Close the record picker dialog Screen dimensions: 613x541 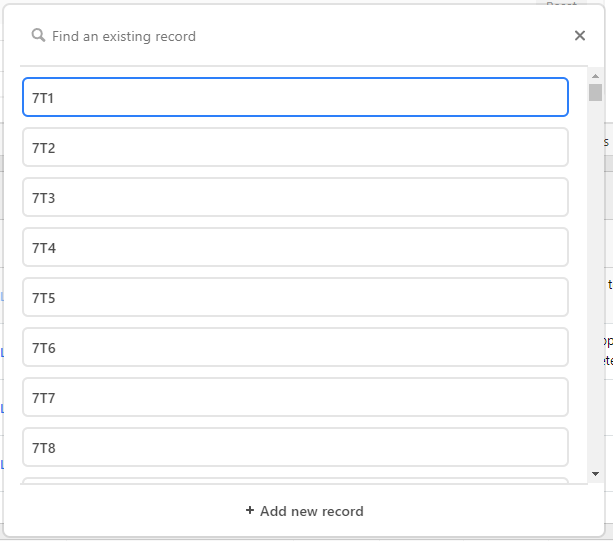click(580, 36)
